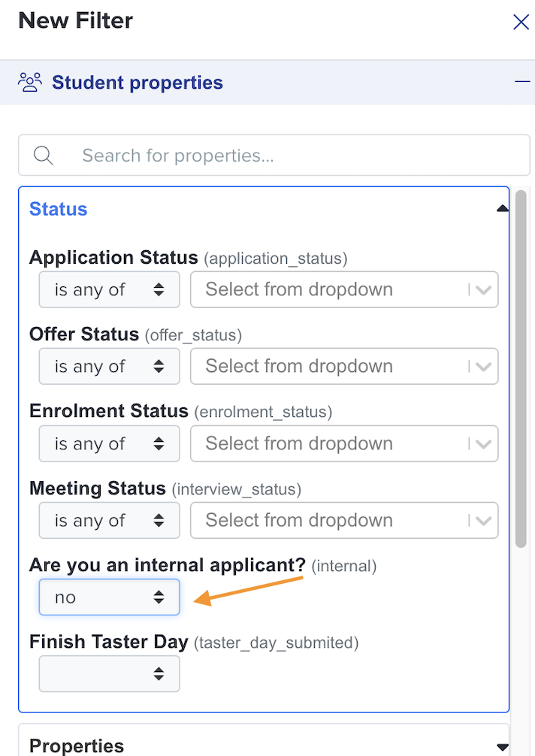Click the Student properties header title

[138, 83]
